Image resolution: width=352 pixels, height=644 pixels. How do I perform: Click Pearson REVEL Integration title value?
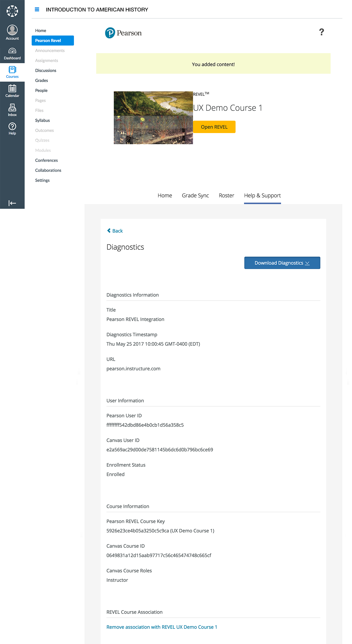135,319
